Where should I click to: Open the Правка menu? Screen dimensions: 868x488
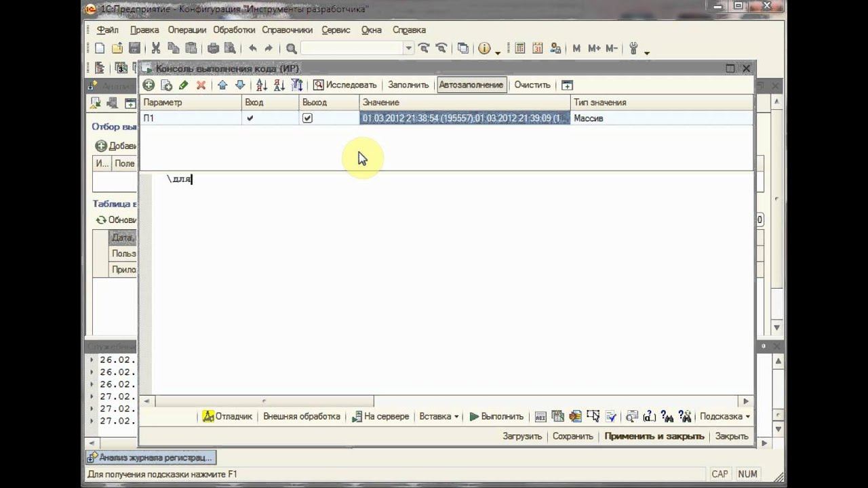[144, 30]
